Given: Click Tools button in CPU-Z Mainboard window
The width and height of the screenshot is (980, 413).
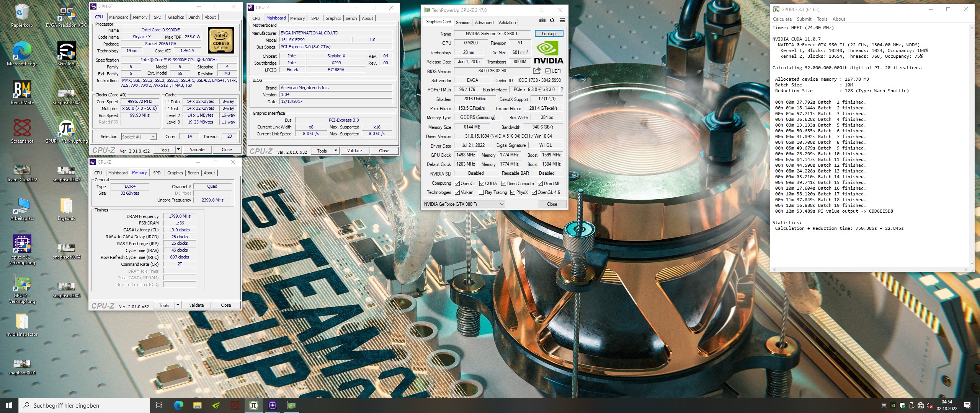Looking at the screenshot, I should [322, 151].
